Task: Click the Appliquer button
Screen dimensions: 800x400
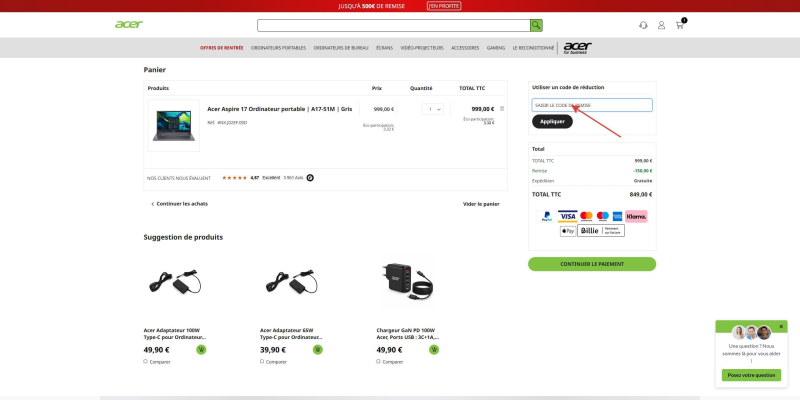Action: pyautogui.click(x=552, y=121)
